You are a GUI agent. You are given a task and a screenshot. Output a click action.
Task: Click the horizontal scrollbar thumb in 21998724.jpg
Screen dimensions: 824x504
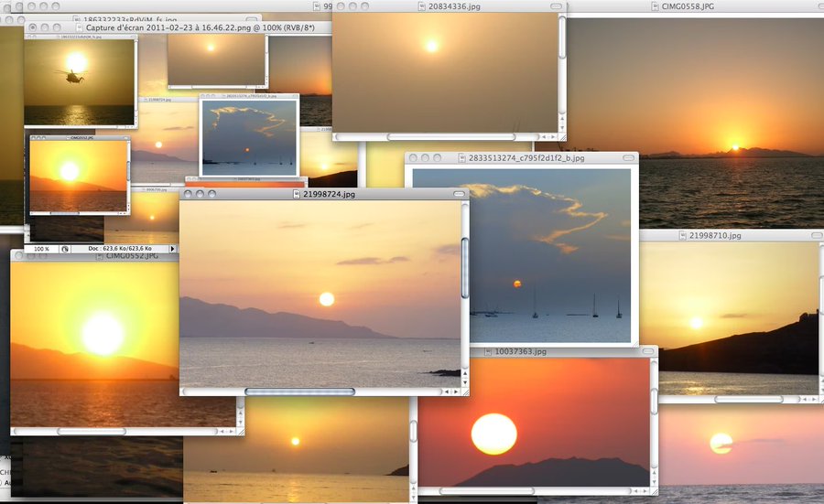point(299,391)
